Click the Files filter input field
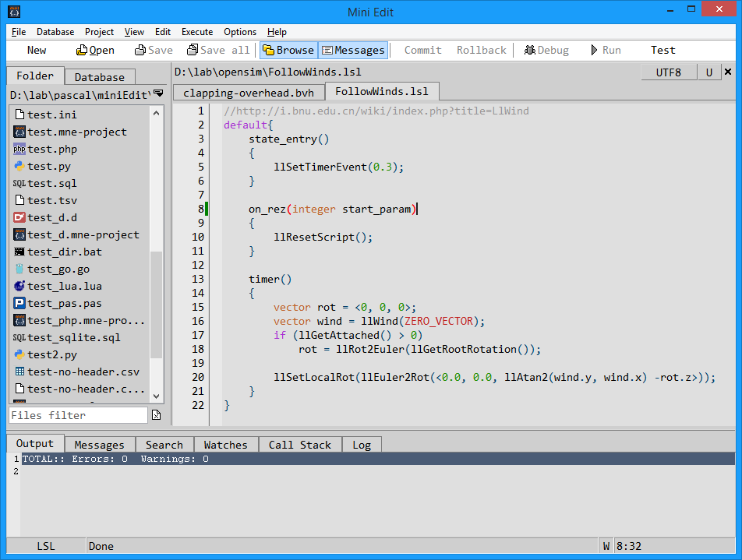This screenshot has width=742, height=560. [x=78, y=415]
